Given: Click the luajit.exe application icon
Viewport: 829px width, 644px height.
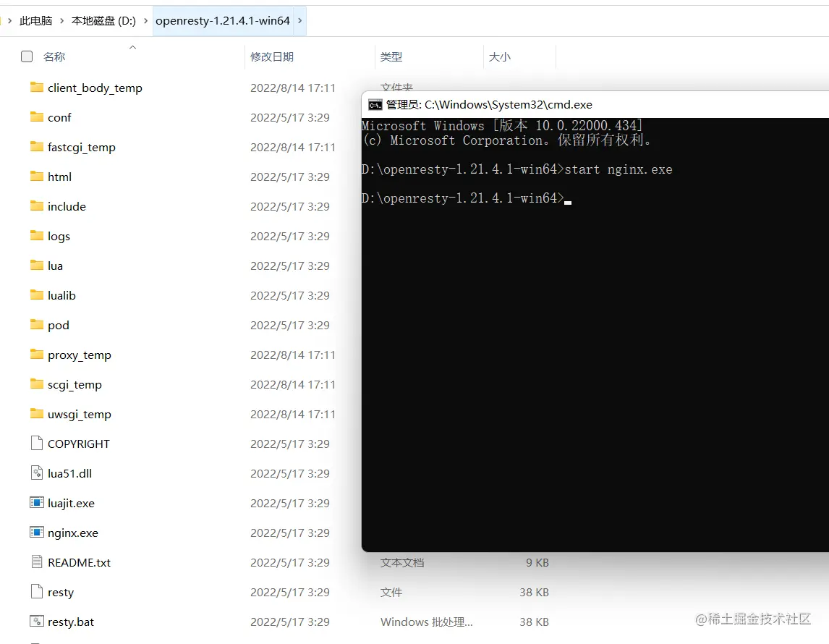Looking at the screenshot, I should [36, 502].
